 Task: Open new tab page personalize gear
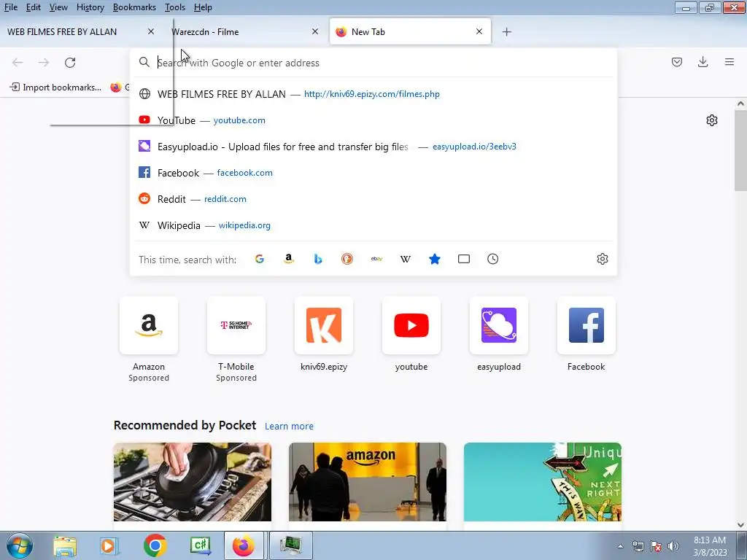712,120
